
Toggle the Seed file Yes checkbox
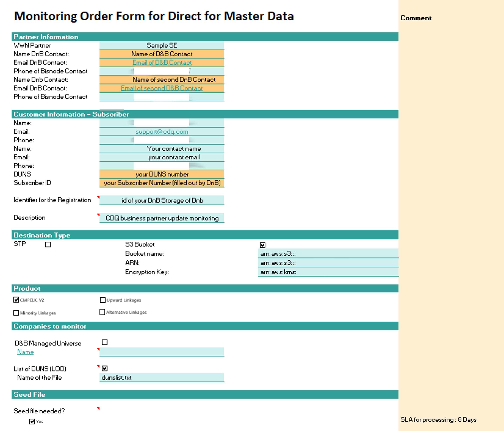point(32,421)
